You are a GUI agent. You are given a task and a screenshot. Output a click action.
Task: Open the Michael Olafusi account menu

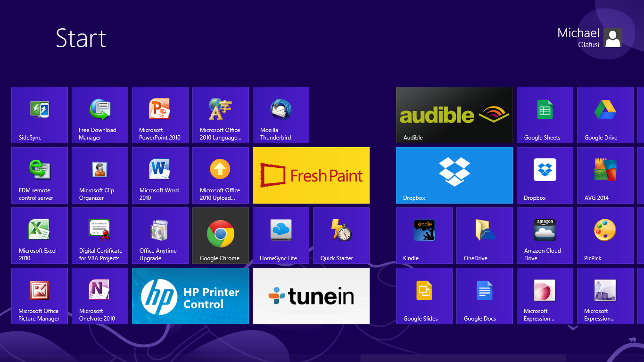(590, 38)
